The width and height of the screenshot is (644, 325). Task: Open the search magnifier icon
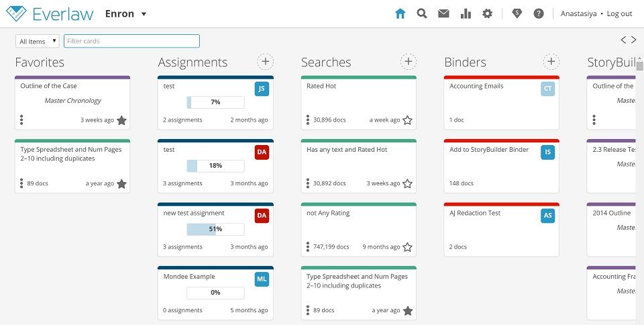422,13
